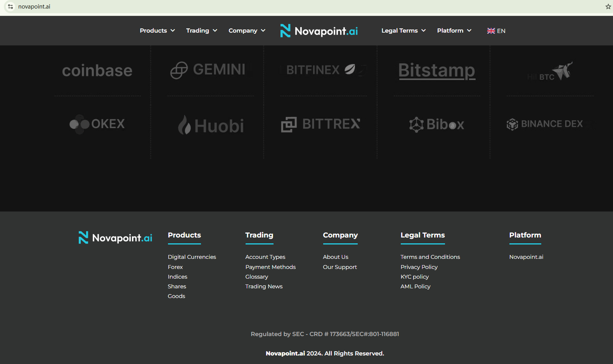Expand the Trading dropdown in the header
Image resolution: width=613 pixels, height=364 pixels.
202,31
